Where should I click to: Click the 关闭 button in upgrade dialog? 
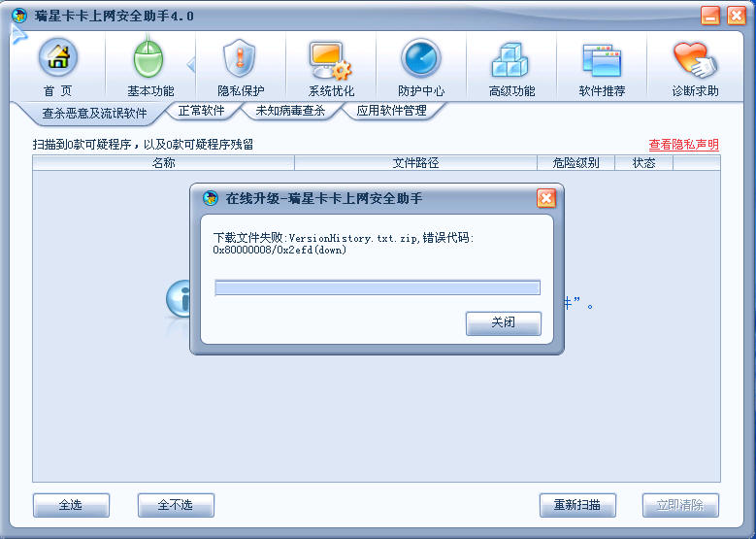(504, 322)
